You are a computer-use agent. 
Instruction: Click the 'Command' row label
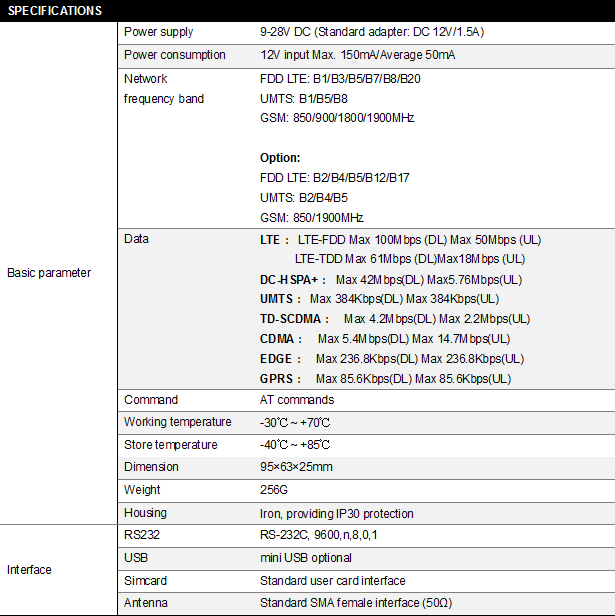(x=151, y=400)
